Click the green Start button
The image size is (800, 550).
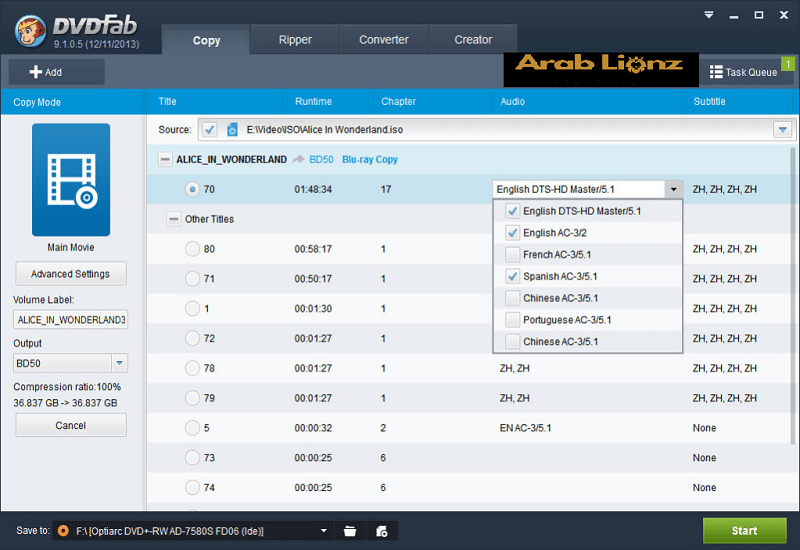tap(744, 531)
